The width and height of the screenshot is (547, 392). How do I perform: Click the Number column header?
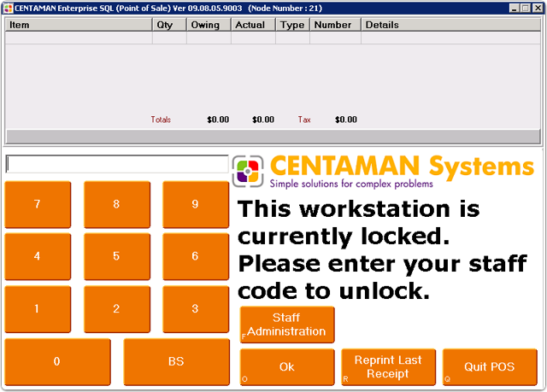coord(335,25)
